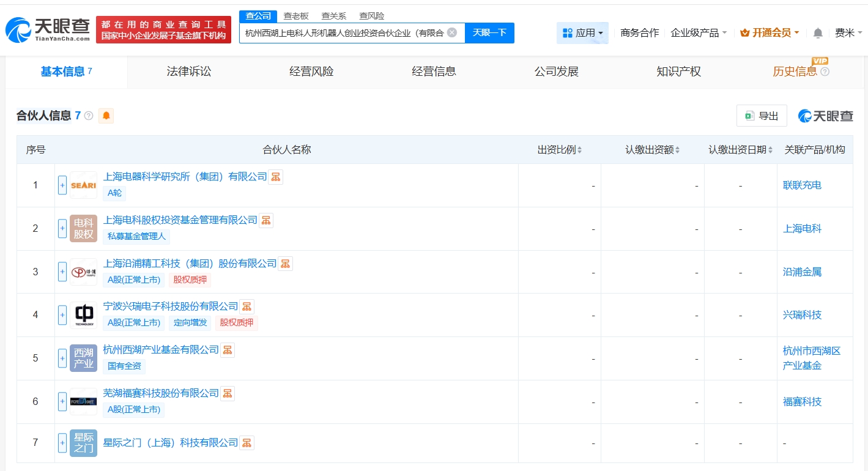Open equity structure icon for 星际之门（上海）科技
This screenshot has height=471, width=868.
tap(247, 442)
